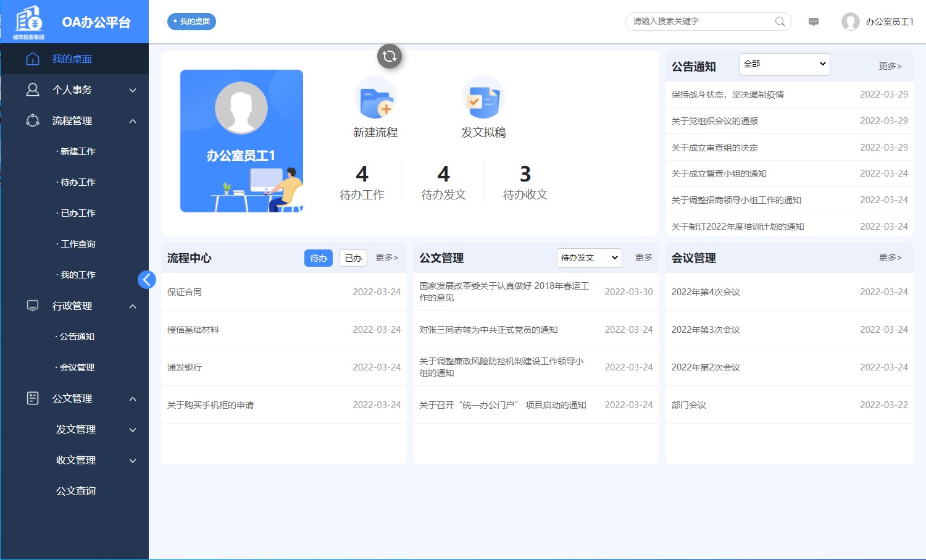Select the 待办 toggle in 流程中心
This screenshot has width=926, height=560.
[x=319, y=257]
